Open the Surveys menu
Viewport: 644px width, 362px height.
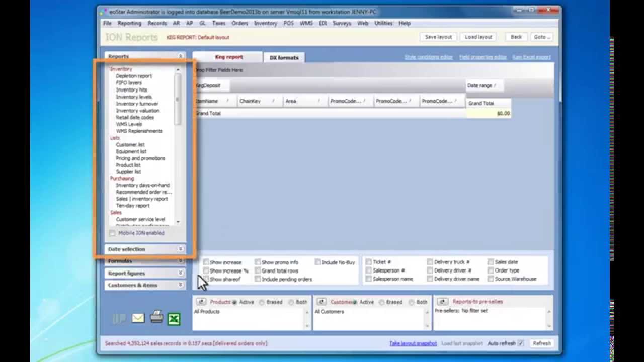click(342, 24)
